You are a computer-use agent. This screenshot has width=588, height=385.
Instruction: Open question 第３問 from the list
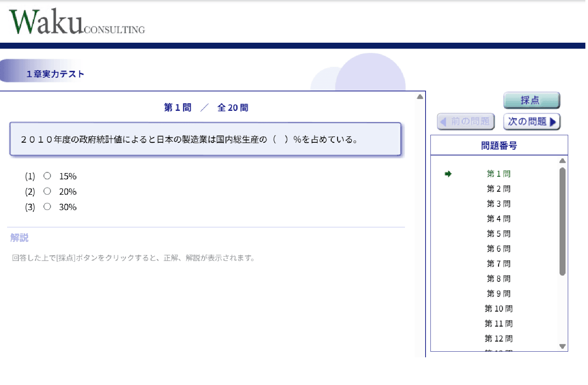pos(499,204)
